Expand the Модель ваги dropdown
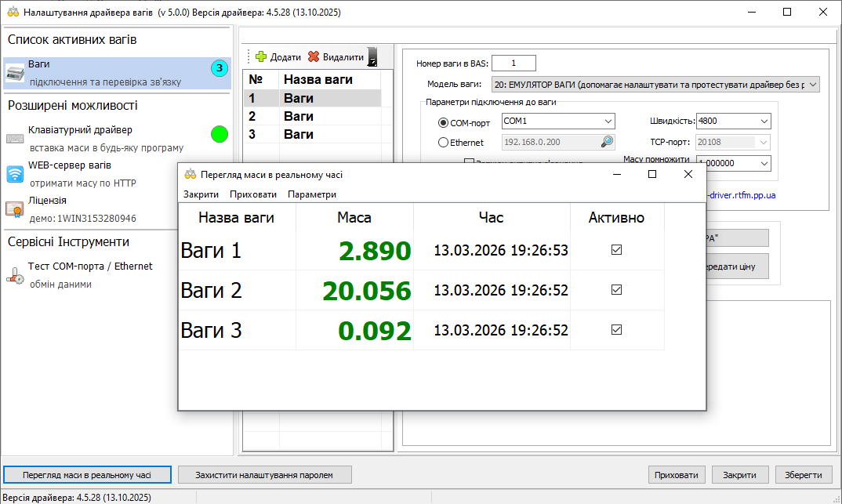The height and width of the screenshot is (504, 842). point(812,84)
